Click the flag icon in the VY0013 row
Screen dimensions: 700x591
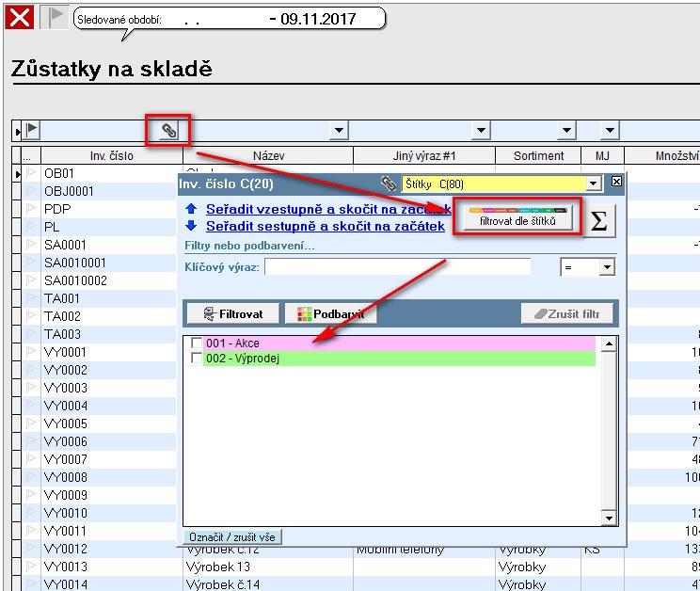pyautogui.click(x=31, y=566)
